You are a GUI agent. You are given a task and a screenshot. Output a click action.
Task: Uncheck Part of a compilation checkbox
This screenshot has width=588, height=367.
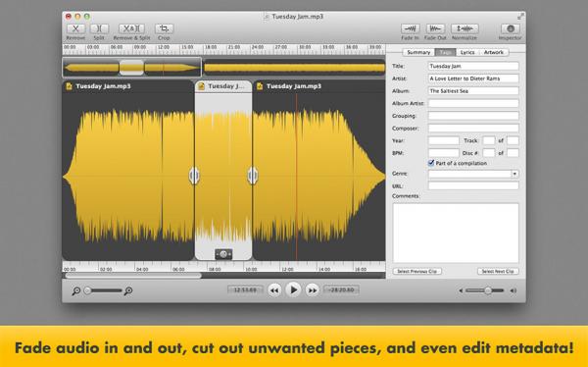431,163
